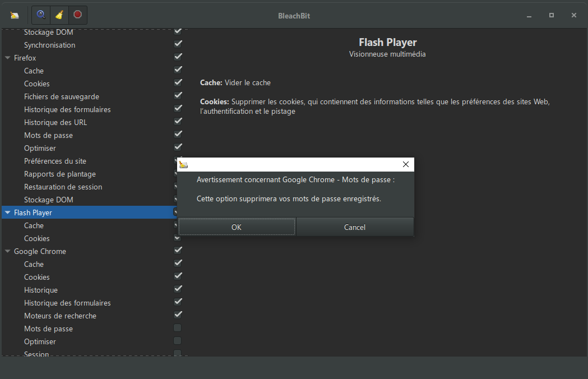Select the Rapports de plantage row
This screenshot has height=379, width=588.
[x=59, y=174]
